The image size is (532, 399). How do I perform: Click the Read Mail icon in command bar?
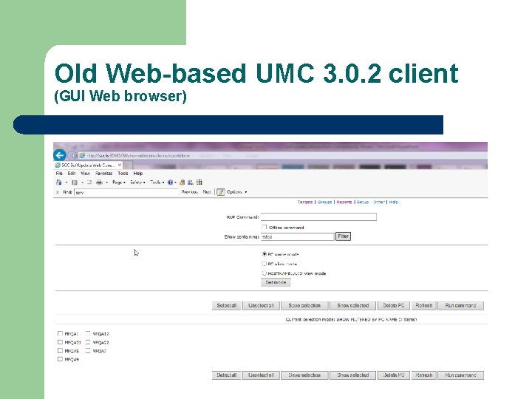pyautogui.click(x=89, y=183)
